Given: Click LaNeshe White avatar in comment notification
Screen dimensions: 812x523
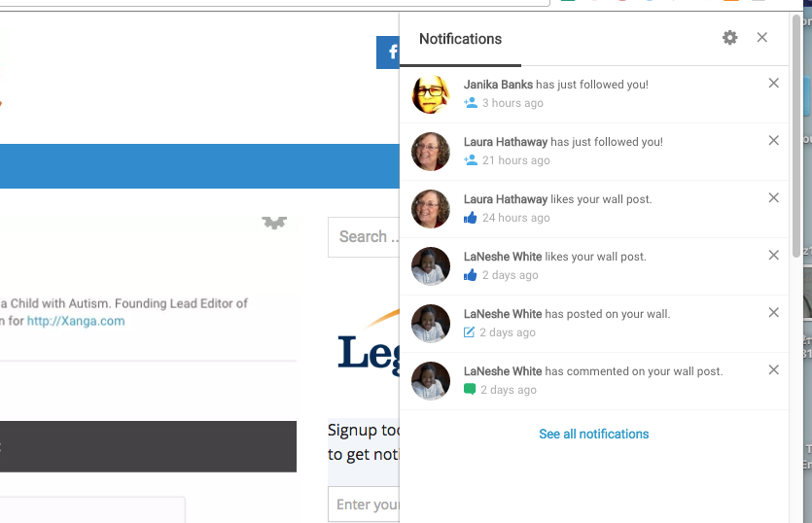Looking at the screenshot, I should coord(431,381).
